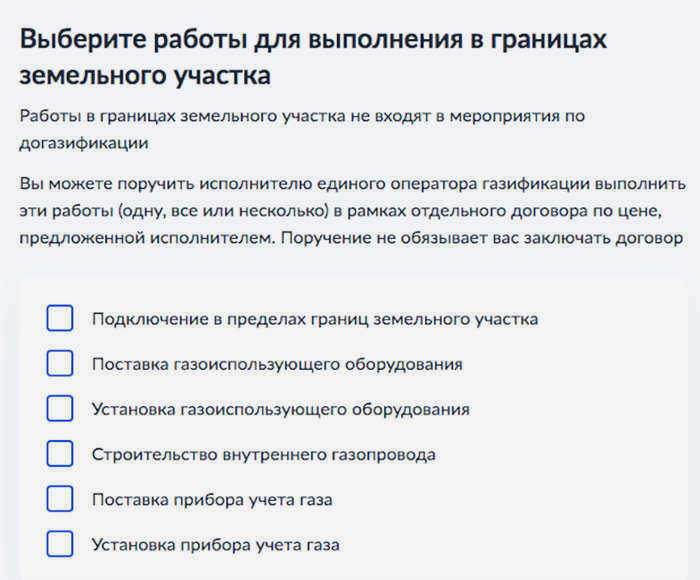Check the 'Подключение в пределах границ земельного участка' box

pos(60,318)
